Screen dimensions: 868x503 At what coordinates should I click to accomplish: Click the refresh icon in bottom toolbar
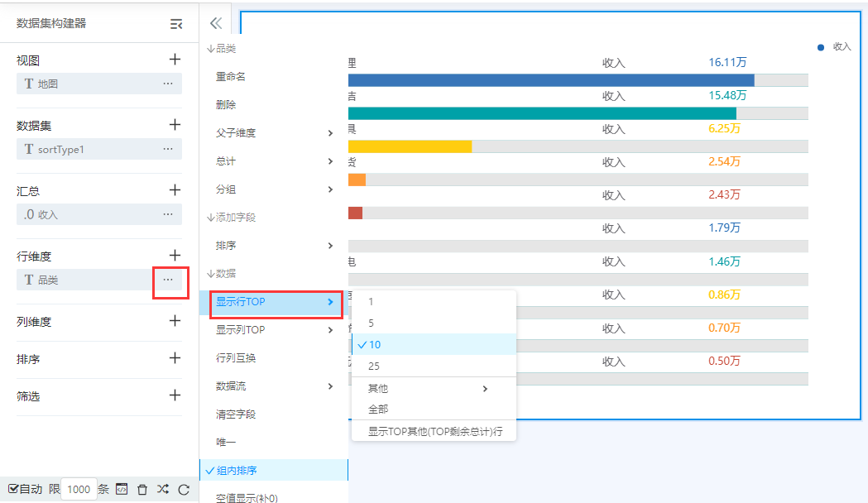click(x=184, y=489)
